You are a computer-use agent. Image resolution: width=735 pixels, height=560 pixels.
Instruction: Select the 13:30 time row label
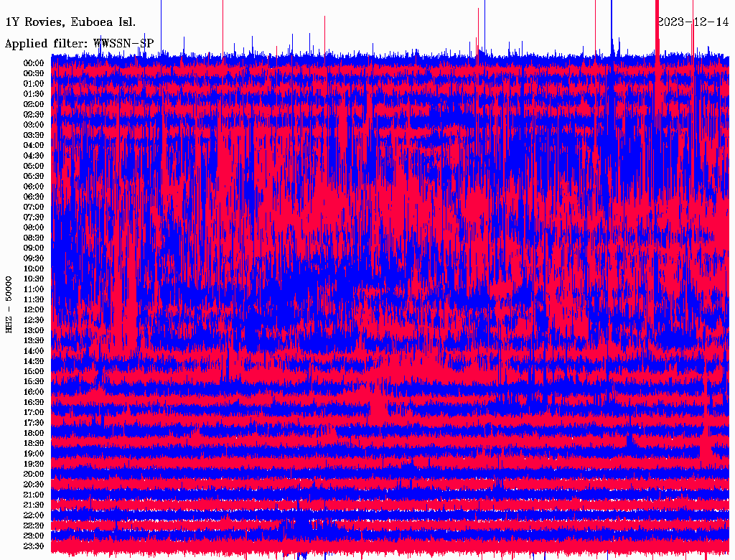(34, 340)
